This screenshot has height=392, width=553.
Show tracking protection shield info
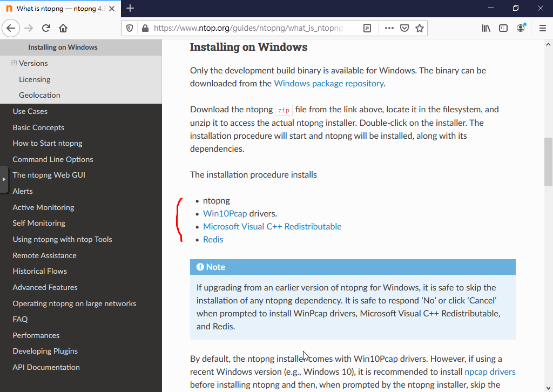click(130, 28)
